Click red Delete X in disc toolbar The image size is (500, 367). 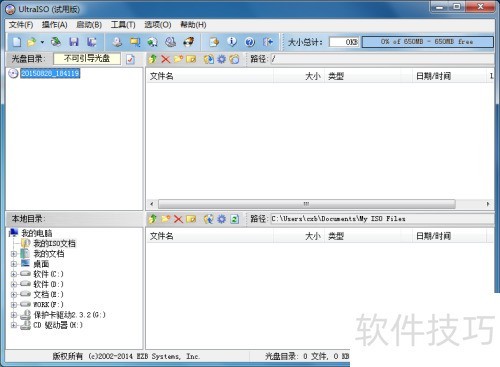click(165, 59)
